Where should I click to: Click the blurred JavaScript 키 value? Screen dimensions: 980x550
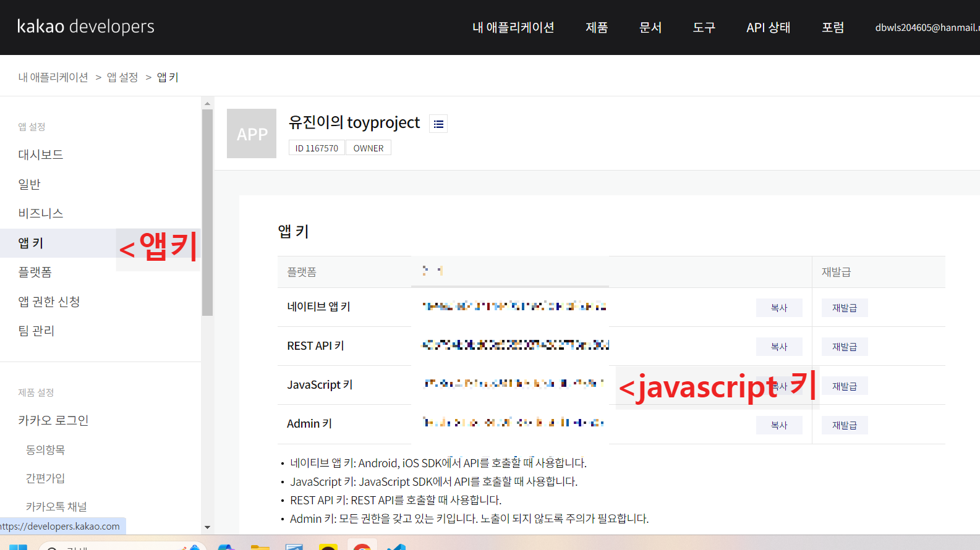(x=514, y=383)
